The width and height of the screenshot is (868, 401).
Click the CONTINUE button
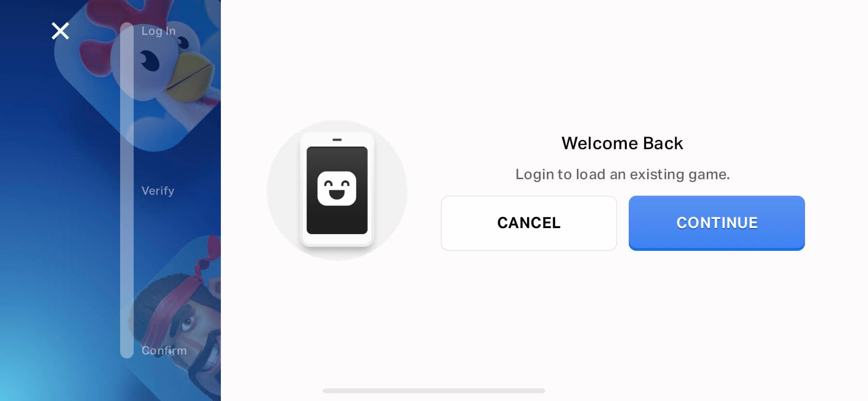click(717, 223)
